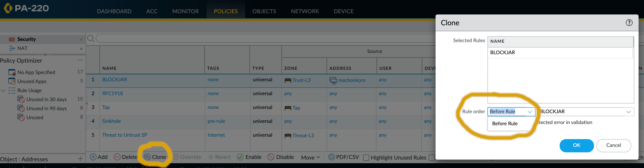
Task: Click the internet tag link
Action: [x=216, y=135]
